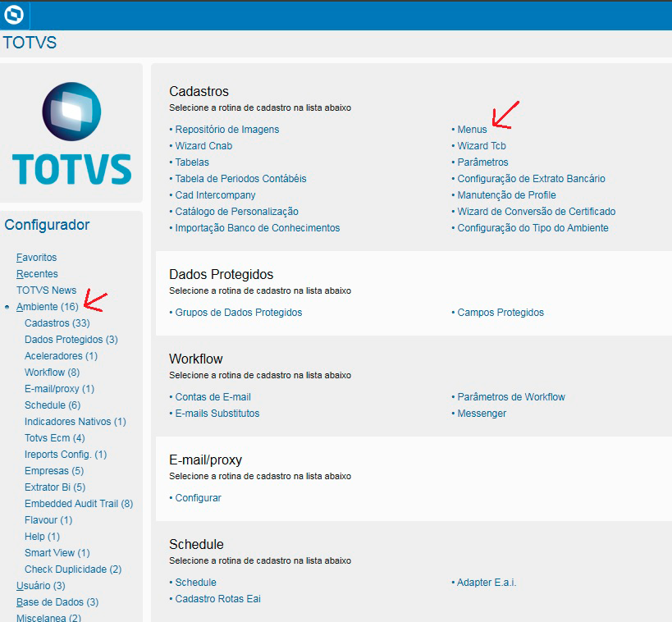Select Totvs Ecm (4) in the sidebar
This screenshot has height=622, width=672.
point(54,437)
